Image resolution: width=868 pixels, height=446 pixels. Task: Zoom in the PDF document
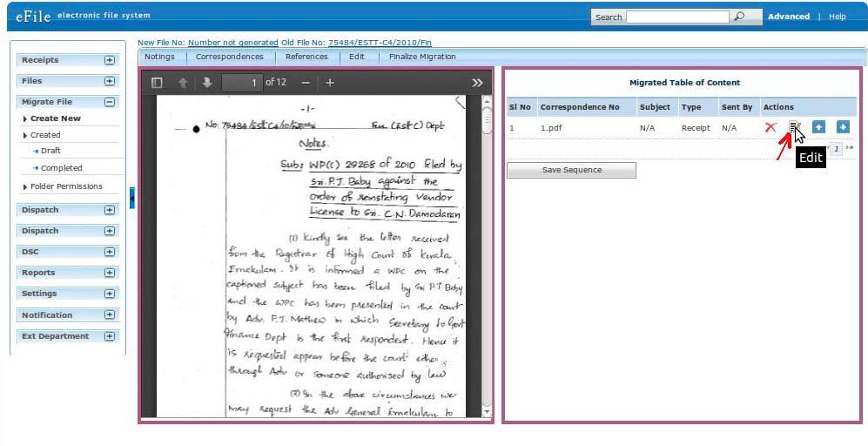[330, 83]
